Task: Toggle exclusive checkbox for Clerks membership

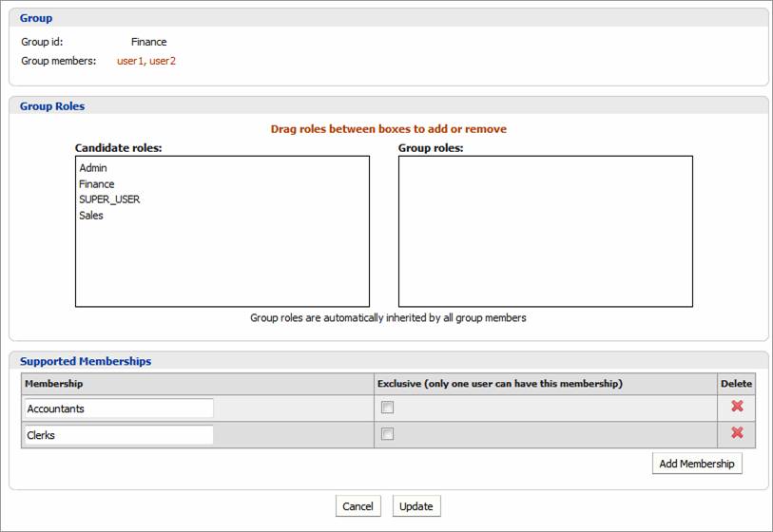Action: tap(387, 434)
